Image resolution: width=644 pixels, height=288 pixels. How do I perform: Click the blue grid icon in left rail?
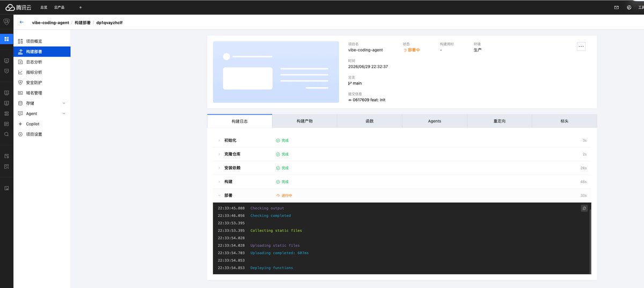(6, 39)
